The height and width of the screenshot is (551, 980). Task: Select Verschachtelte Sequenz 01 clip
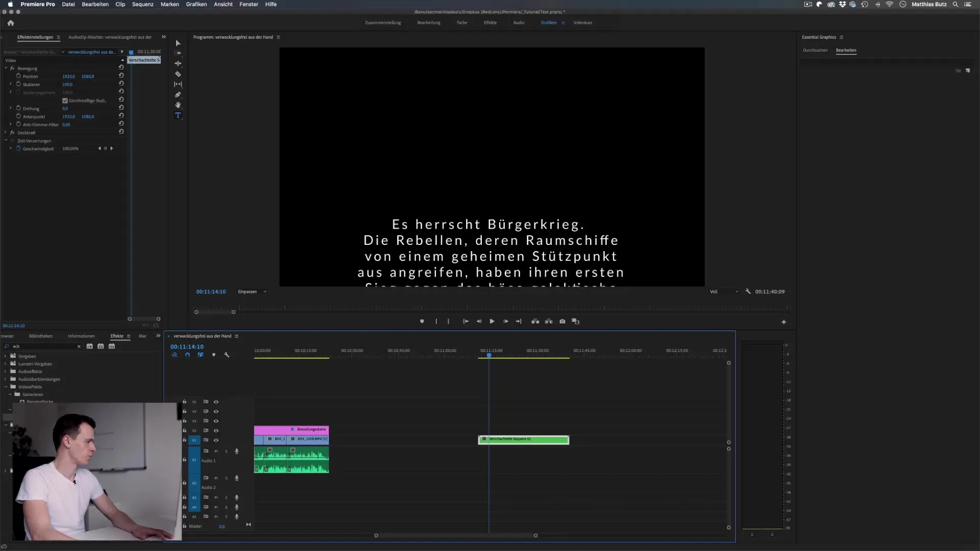pos(524,440)
